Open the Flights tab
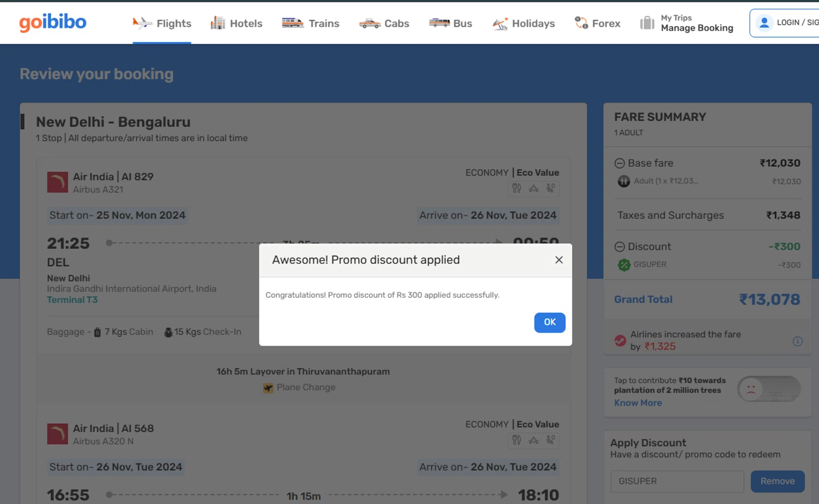Screen dimensions: 819x504 point(162,23)
